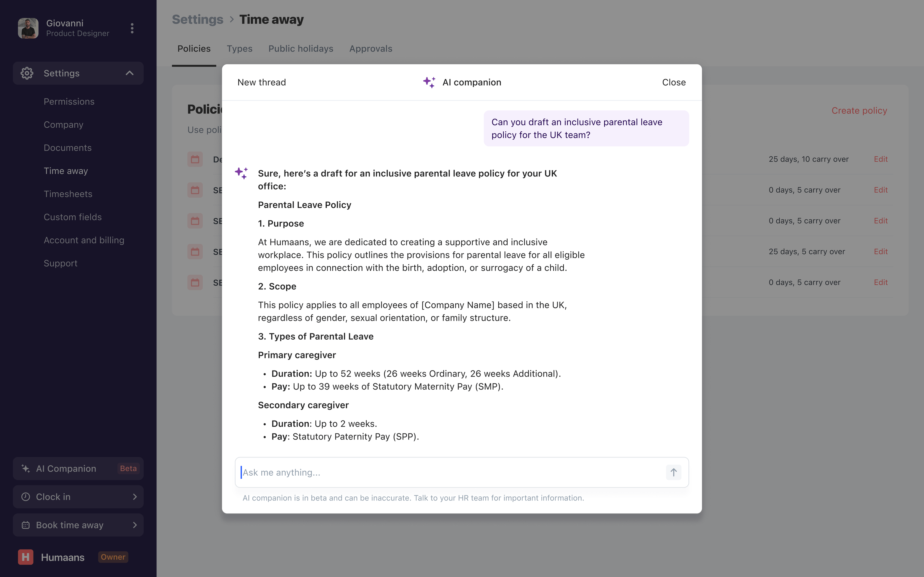Click the Humaans H logo

click(x=25, y=557)
